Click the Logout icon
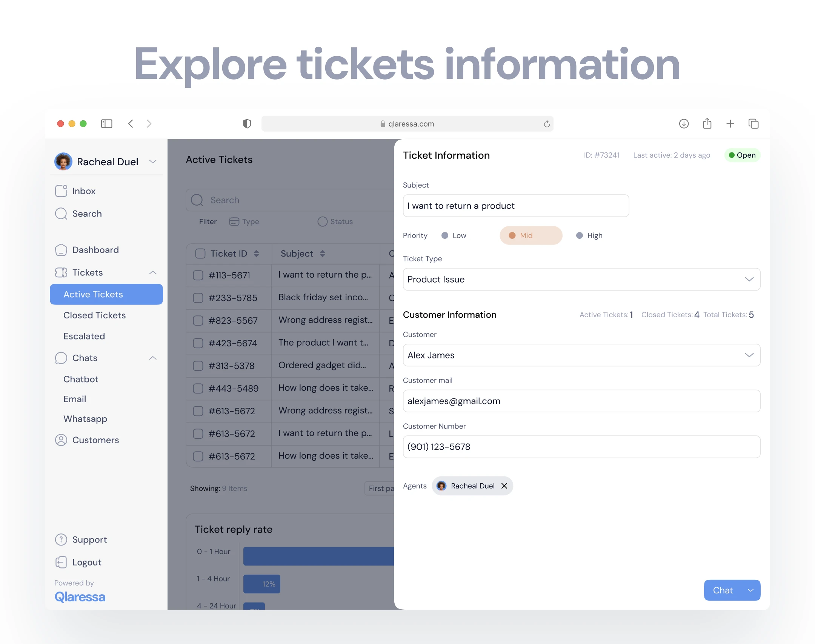815x644 pixels. click(x=61, y=562)
